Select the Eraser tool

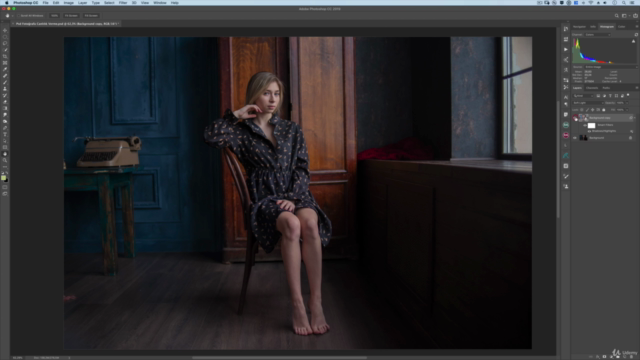tap(5, 102)
